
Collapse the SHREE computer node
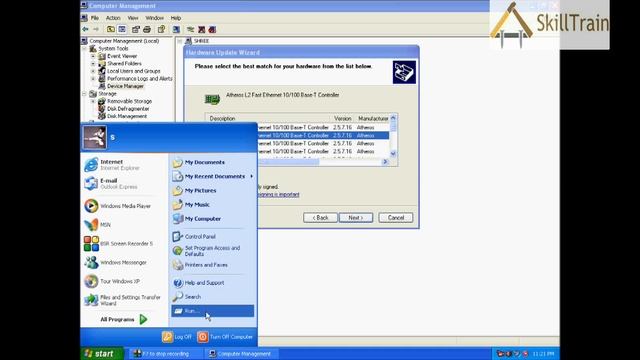[x=180, y=41]
